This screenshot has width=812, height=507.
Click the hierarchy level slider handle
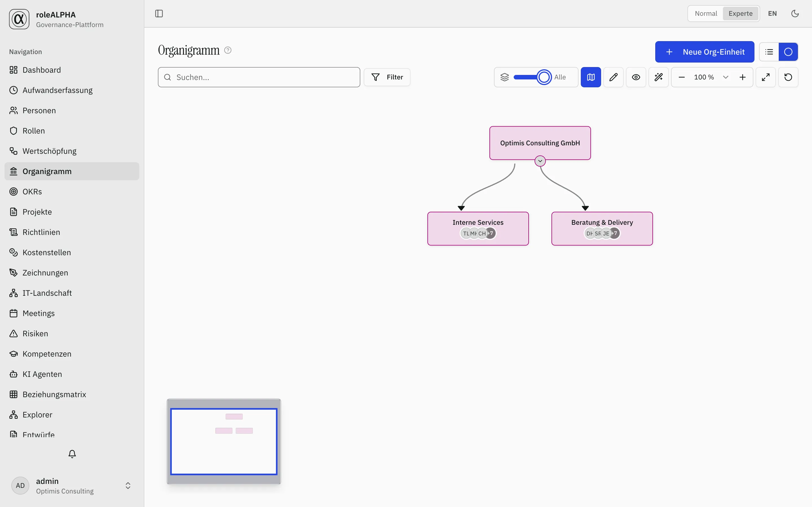(x=544, y=77)
